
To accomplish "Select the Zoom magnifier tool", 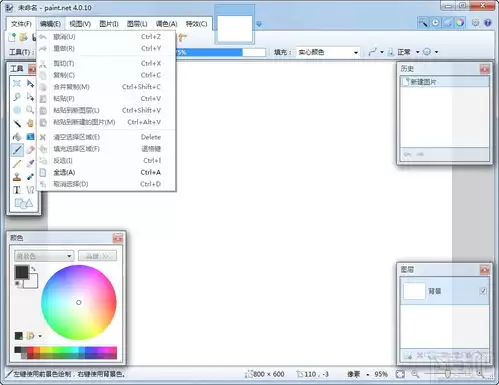I will [30, 110].
